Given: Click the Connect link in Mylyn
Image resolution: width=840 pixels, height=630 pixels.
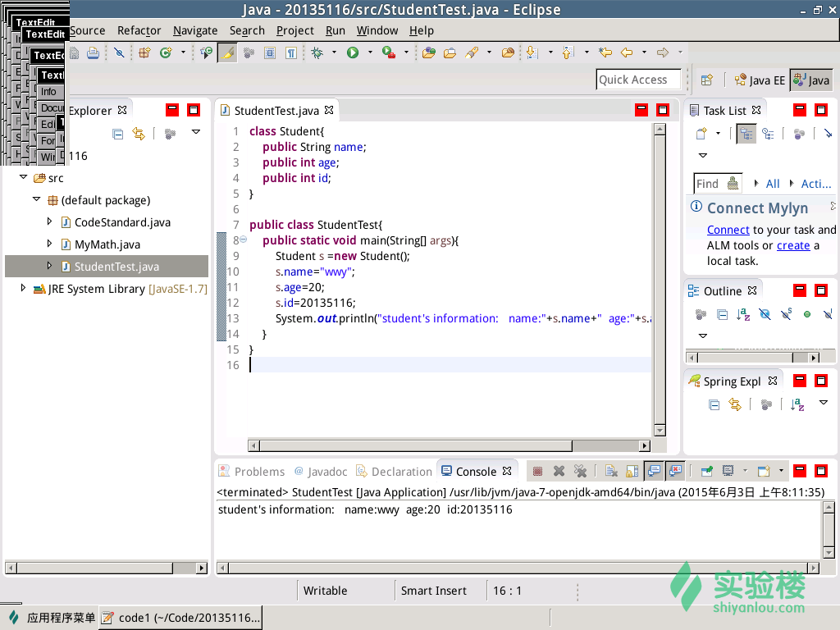Looking at the screenshot, I should (728, 230).
